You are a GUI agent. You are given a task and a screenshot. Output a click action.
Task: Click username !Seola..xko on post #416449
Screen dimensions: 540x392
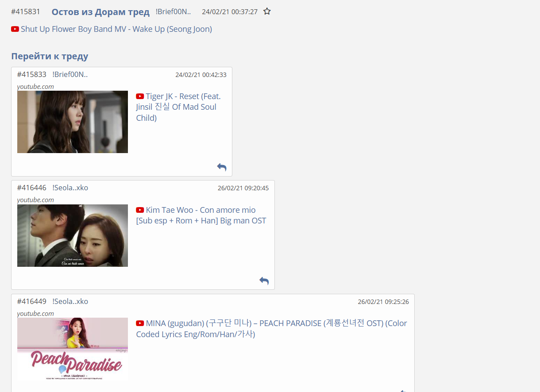pos(70,301)
